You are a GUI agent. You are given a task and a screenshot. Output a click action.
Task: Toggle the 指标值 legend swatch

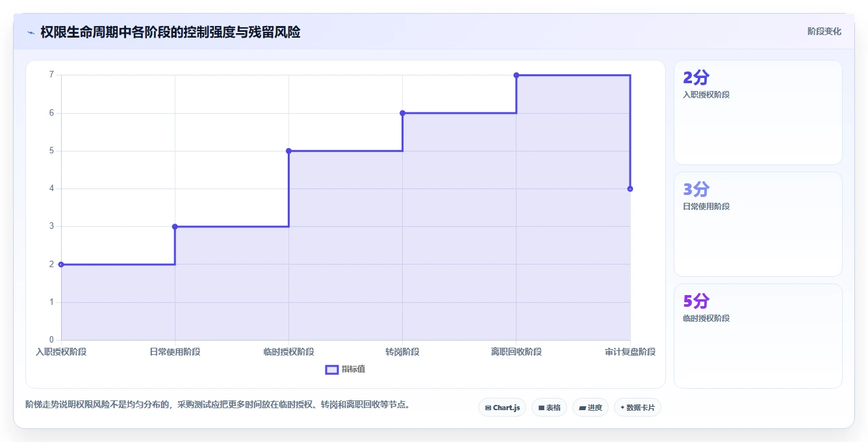click(331, 369)
